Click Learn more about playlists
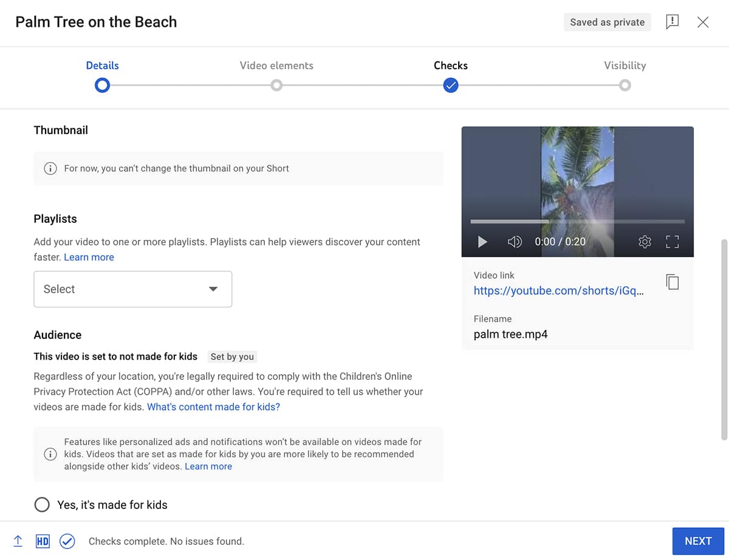Image resolution: width=729 pixels, height=560 pixels. coord(89,257)
